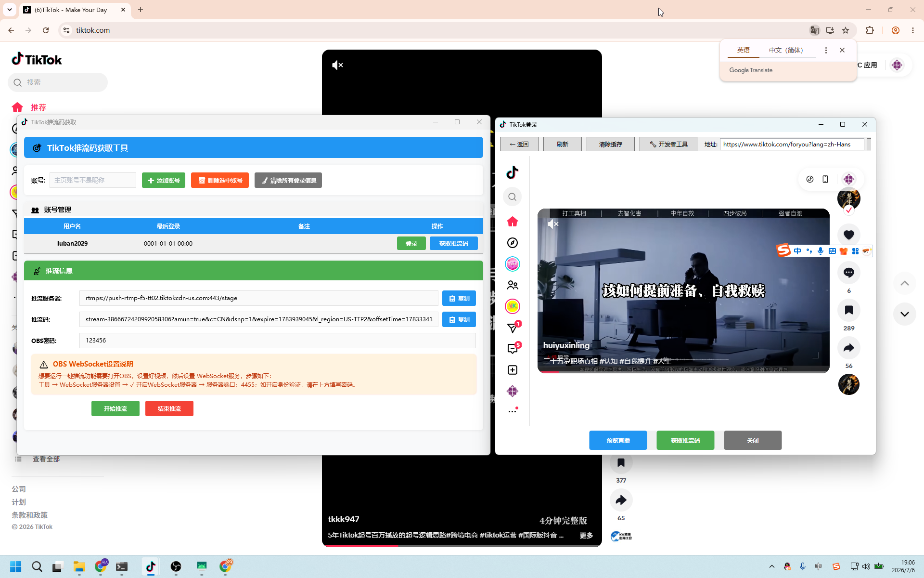Like the video with the heart icon in the login window
This screenshot has width=924, height=578.
click(848, 235)
